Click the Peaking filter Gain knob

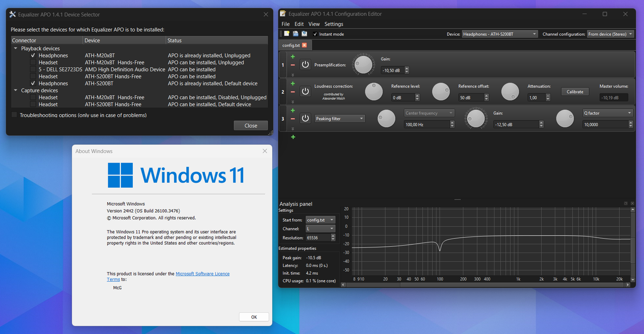[x=475, y=118]
